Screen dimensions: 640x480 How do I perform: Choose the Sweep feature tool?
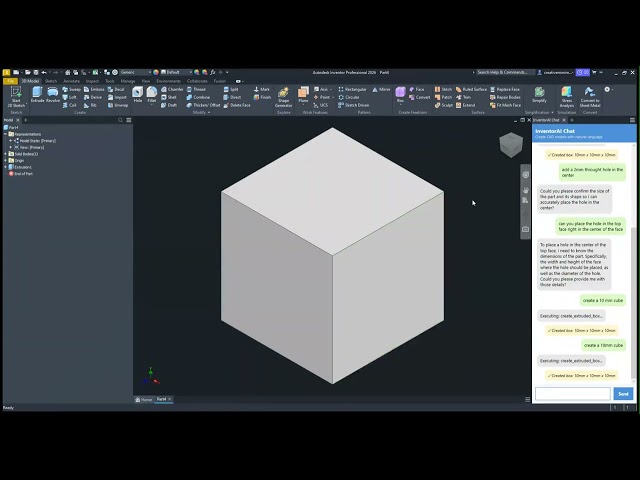coord(71,89)
